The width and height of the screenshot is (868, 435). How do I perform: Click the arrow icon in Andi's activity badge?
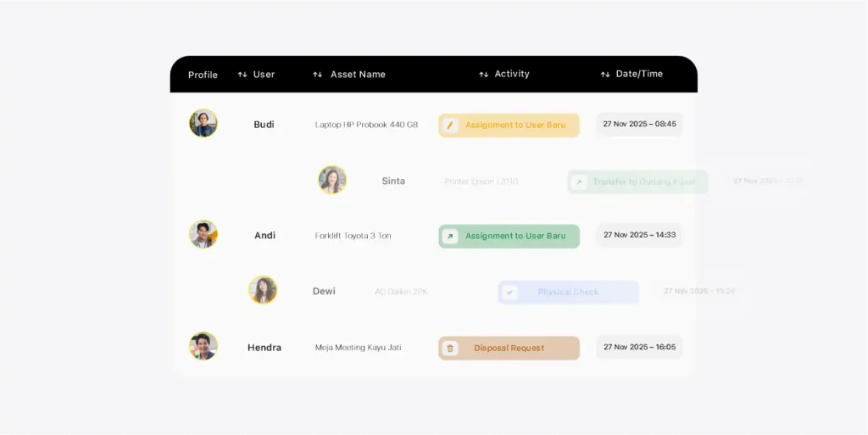click(x=450, y=237)
